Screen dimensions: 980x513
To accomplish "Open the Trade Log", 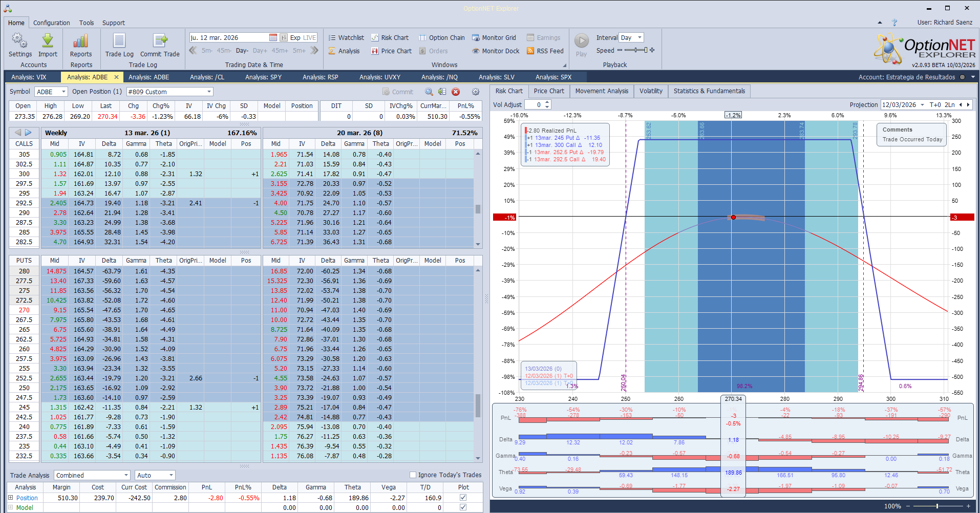I will 119,45.
